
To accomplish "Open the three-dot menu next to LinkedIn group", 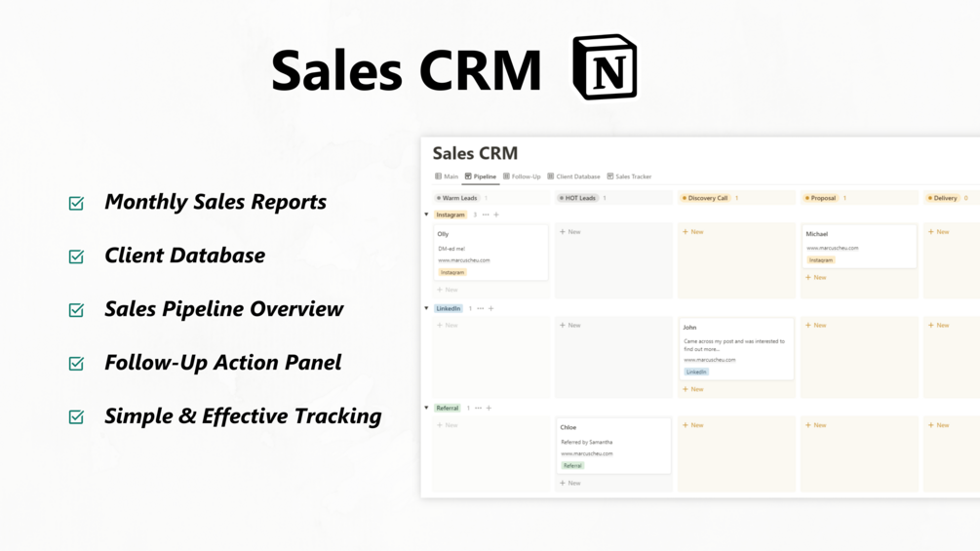I will pyautogui.click(x=481, y=308).
